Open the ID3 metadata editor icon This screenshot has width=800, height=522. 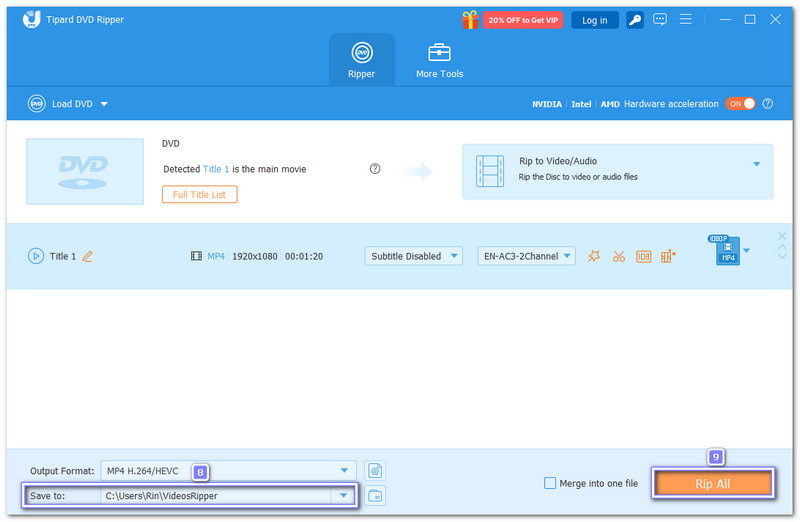[x=643, y=256]
